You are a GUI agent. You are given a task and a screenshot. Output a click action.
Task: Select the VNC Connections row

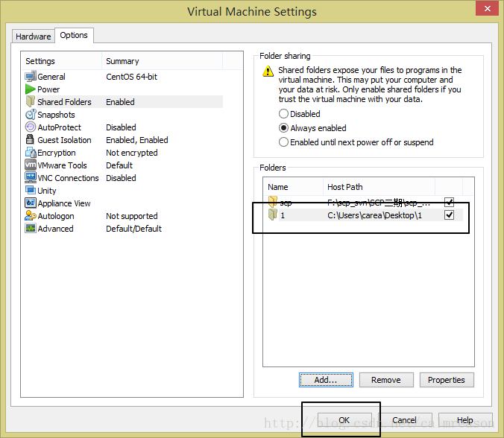pyautogui.click(x=124, y=177)
